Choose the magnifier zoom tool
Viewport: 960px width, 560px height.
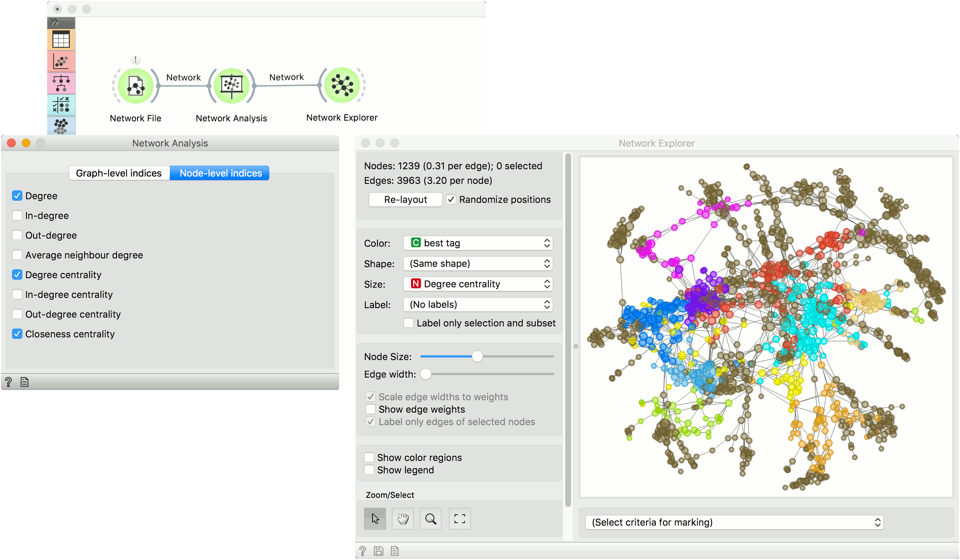[x=431, y=518]
